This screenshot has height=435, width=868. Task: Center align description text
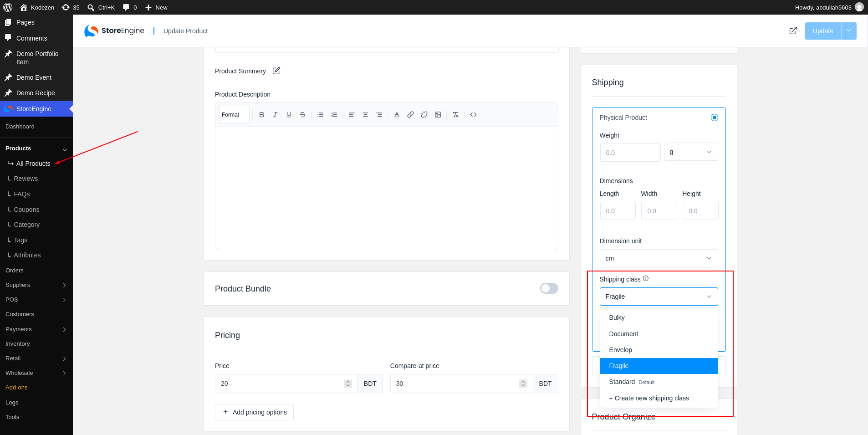tap(365, 115)
